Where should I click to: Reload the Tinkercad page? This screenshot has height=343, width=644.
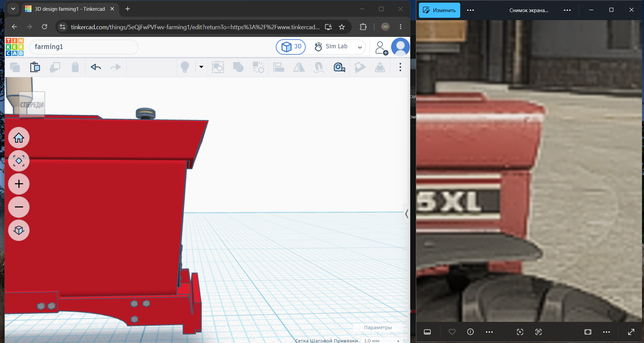[x=44, y=27]
